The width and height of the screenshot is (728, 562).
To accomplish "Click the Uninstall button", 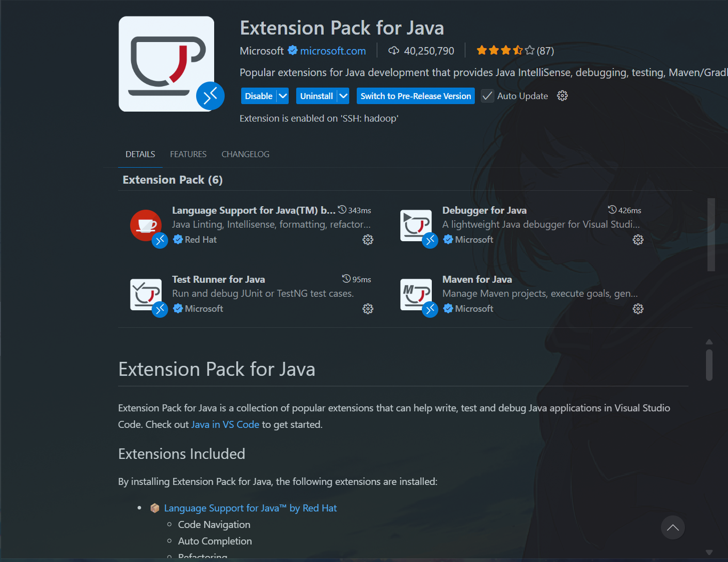I will 316,96.
